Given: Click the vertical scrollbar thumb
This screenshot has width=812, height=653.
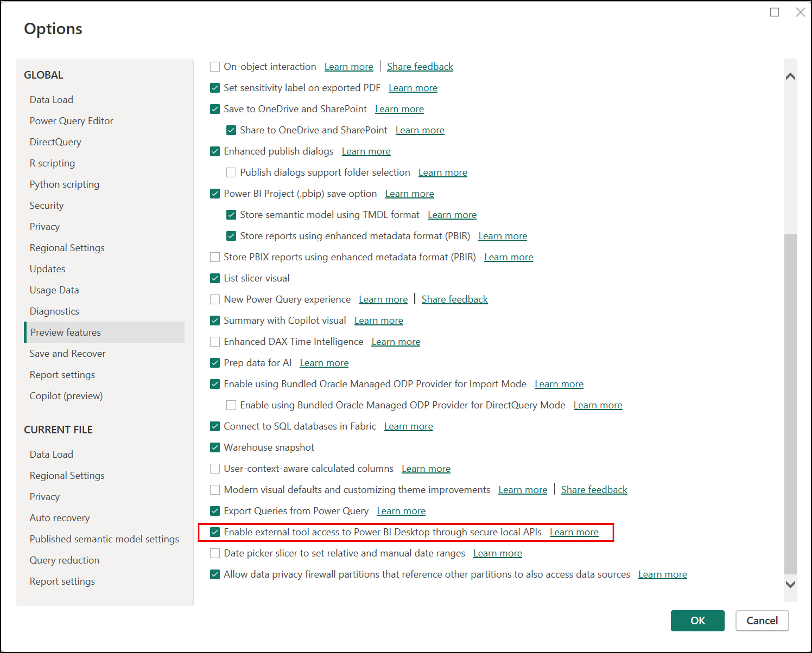Looking at the screenshot, I should 790,404.
